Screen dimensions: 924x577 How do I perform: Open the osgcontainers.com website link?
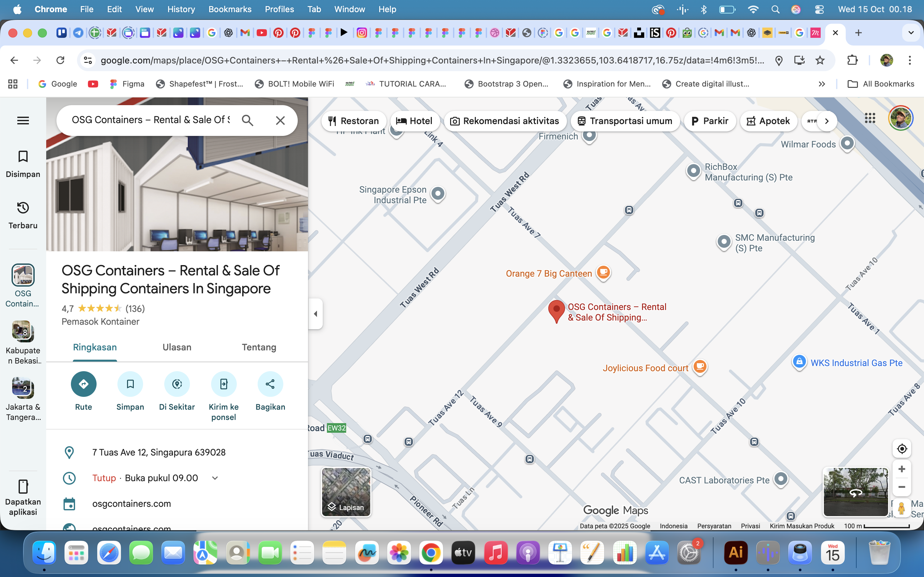[131, 503]
